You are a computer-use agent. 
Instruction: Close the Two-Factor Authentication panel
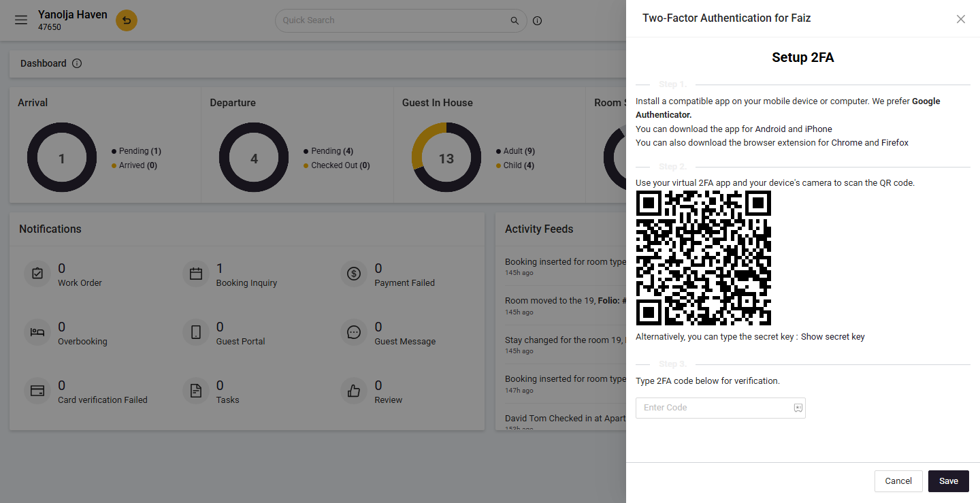pyautogui.click(x=961, y=19)
